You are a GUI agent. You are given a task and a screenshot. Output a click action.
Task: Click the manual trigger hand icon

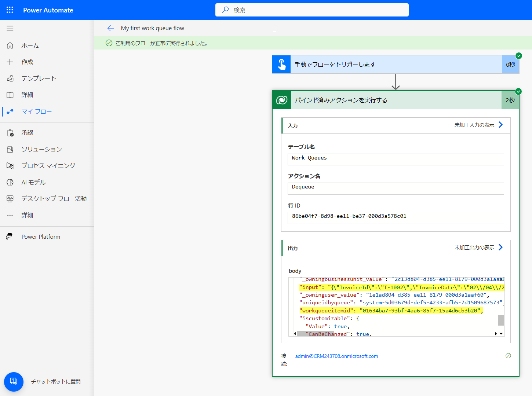click(281, 65)
